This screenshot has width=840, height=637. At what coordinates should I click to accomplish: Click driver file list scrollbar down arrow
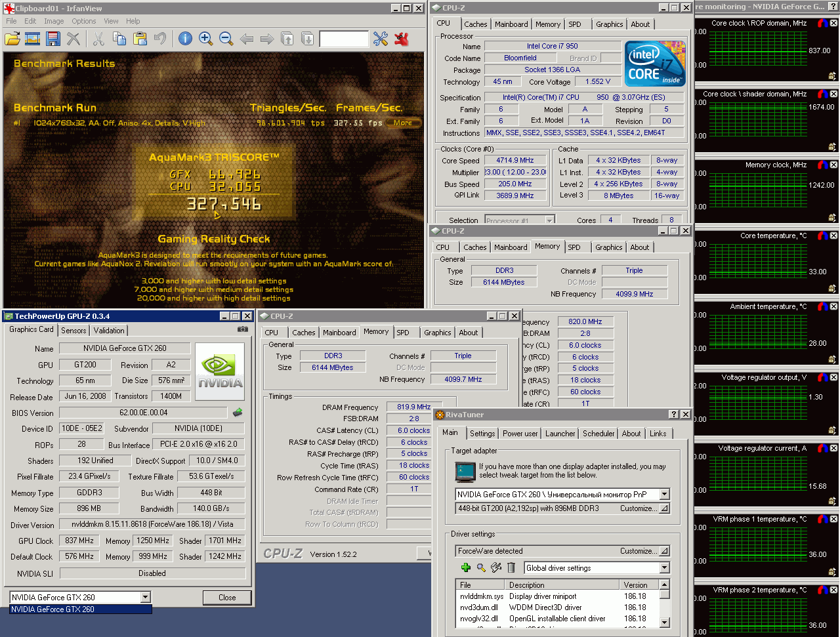point(665,623)
